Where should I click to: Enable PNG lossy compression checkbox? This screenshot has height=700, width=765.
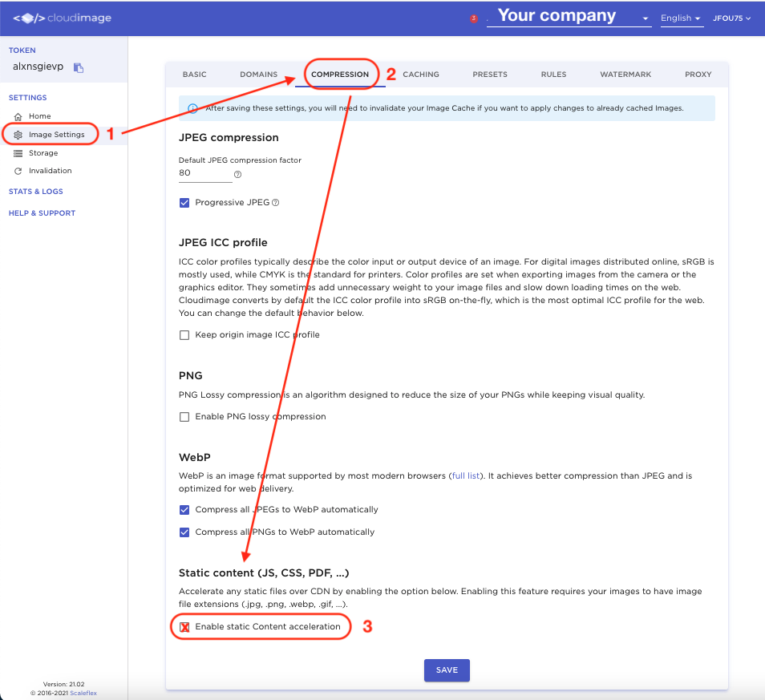pyautogui.click(x=184, y=417)
